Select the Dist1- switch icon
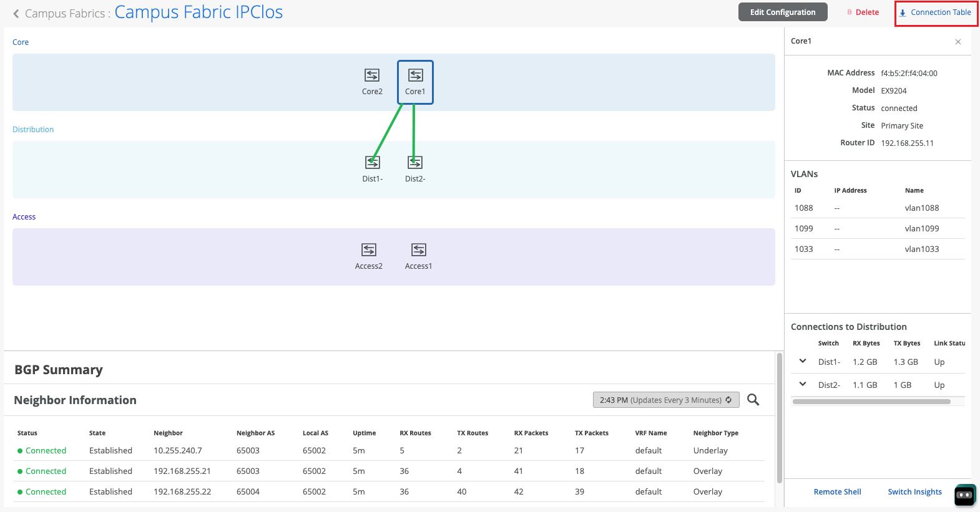The height and width of the screenshot is (512, 980). (x=373, y=163)
